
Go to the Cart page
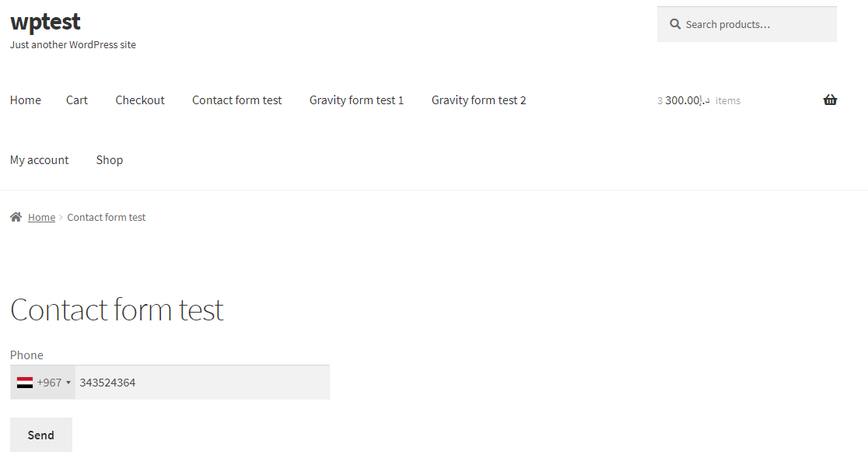(x=77, y=100)
